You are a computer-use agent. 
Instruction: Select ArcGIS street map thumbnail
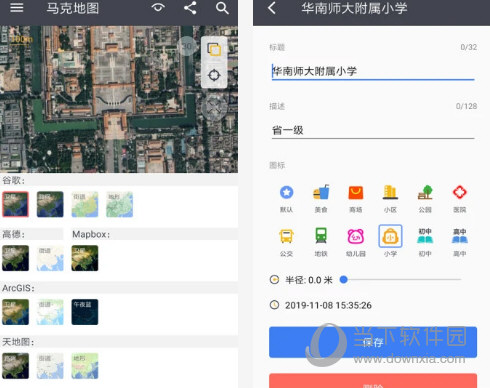coord(50,312)
